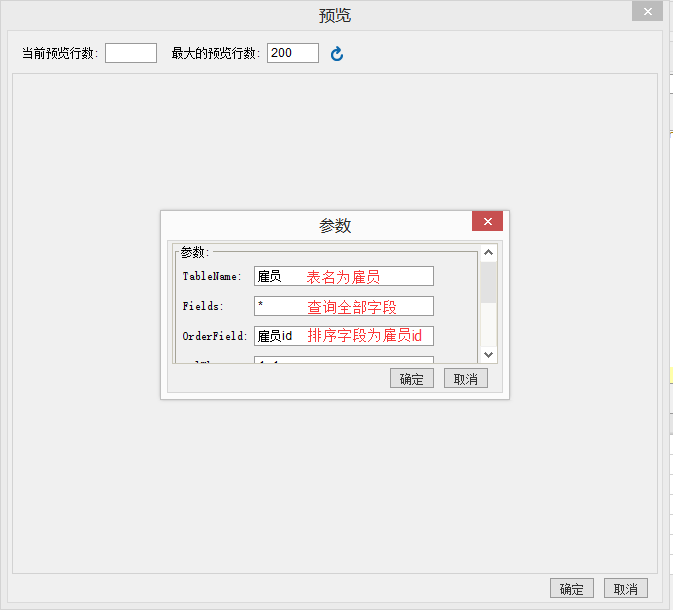Click the 最大的预览行数 field showing 200
The width and height of the screenshot is (673, 610).
tap(293, 53)
